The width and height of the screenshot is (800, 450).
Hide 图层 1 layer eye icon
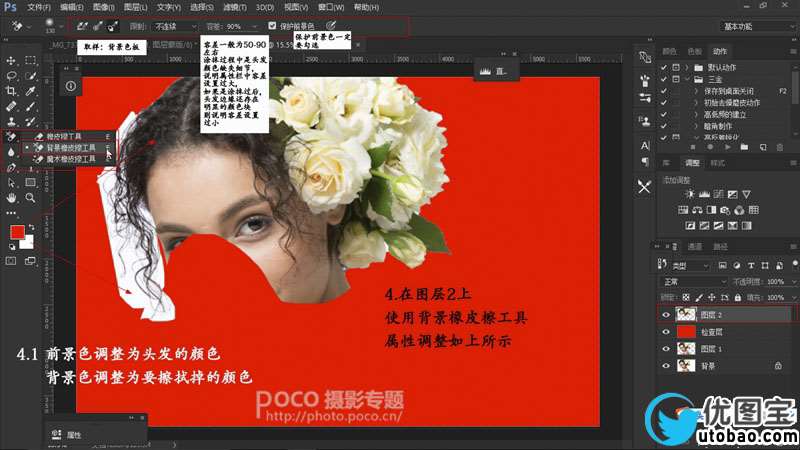point(666,349)
